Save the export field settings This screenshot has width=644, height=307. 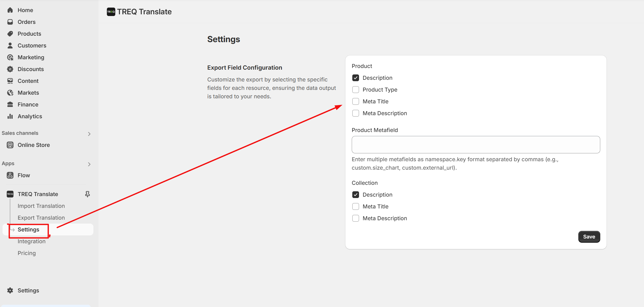point(589,237)
